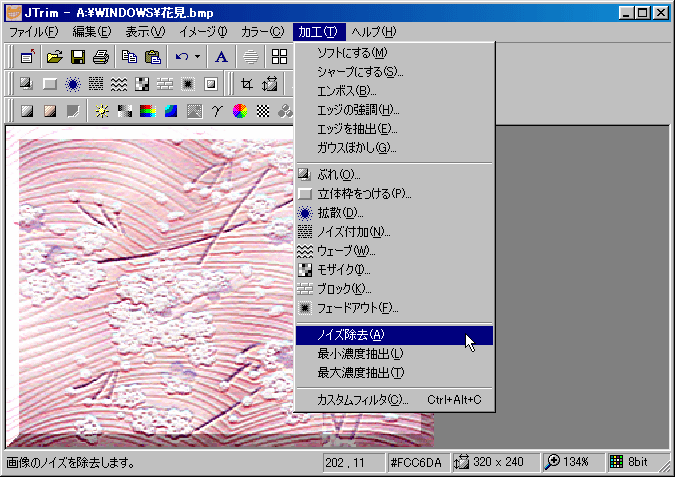
Task: Select 立体枠をつける(P)... menu entry
Action: tap(394, 194)
